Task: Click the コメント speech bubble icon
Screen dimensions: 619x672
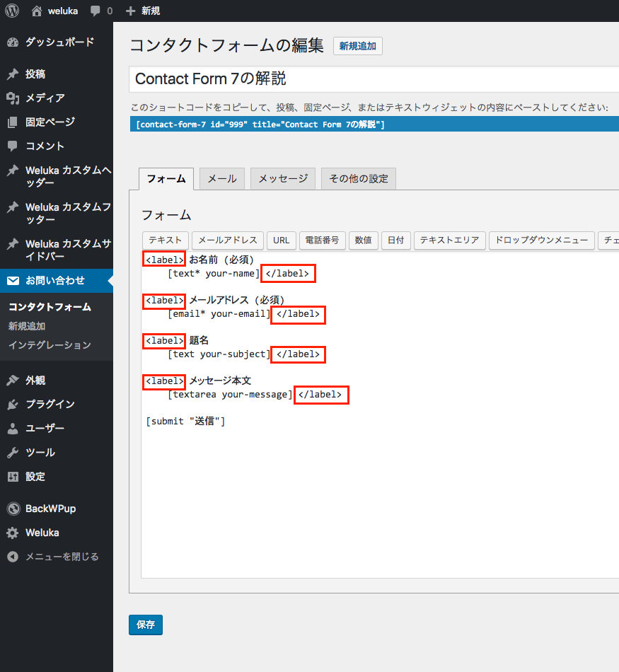Action: pyautogui.click(x=13, y=146)
